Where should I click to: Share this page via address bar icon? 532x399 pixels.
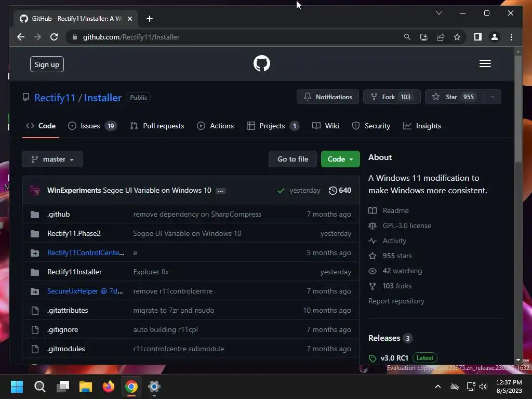(x=441, y=37)
